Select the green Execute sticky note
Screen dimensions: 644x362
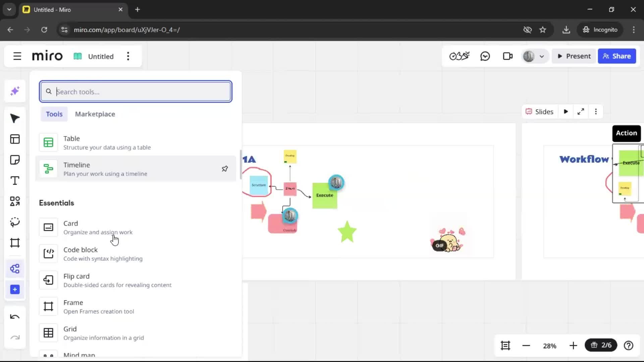click(x=324, y=196)
